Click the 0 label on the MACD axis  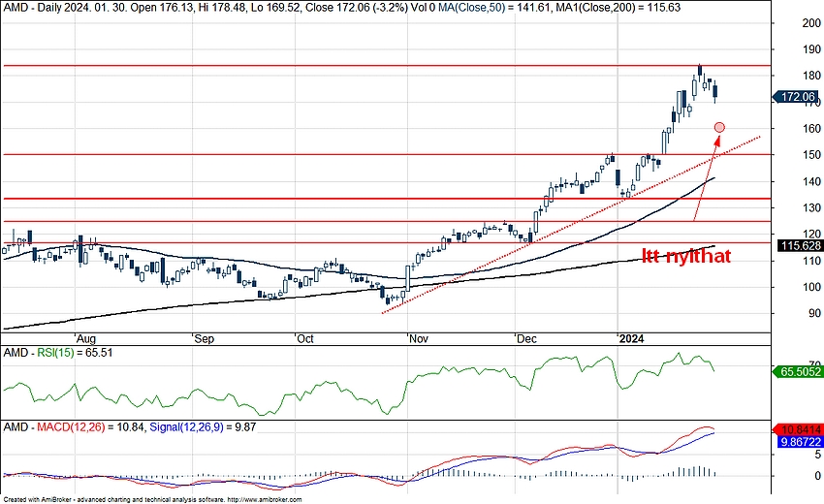point(817,476)
